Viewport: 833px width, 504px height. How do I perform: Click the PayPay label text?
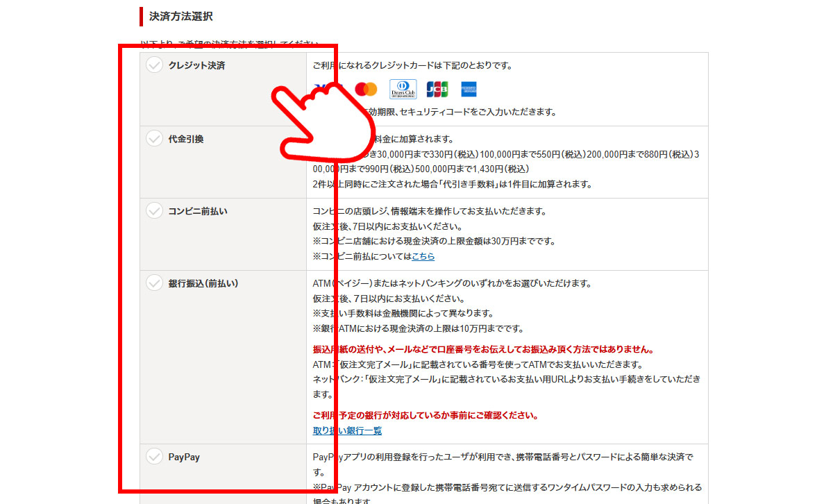[x=184, y=457]
